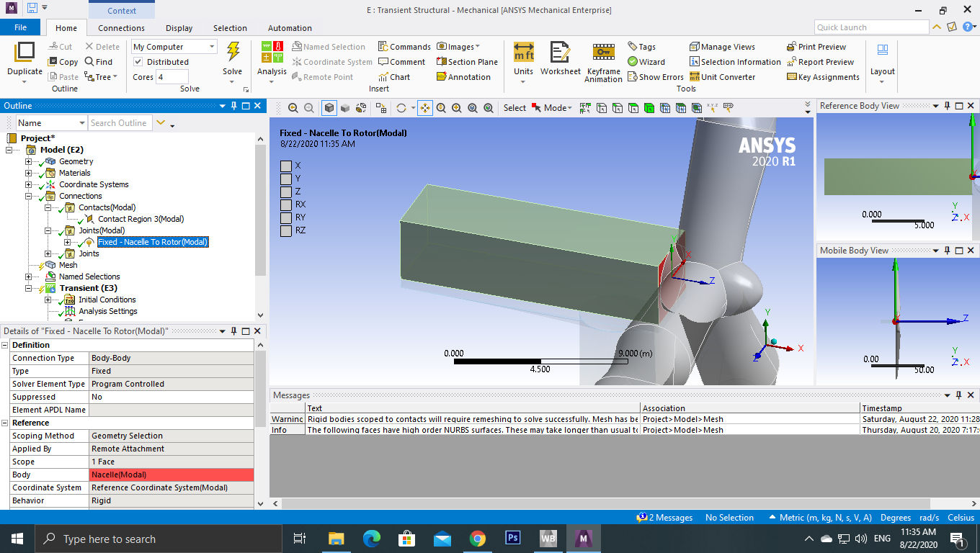
Task: Open Photoshop from the Windows taskbar
Action: pyautogui.click(x=513, y=539)
